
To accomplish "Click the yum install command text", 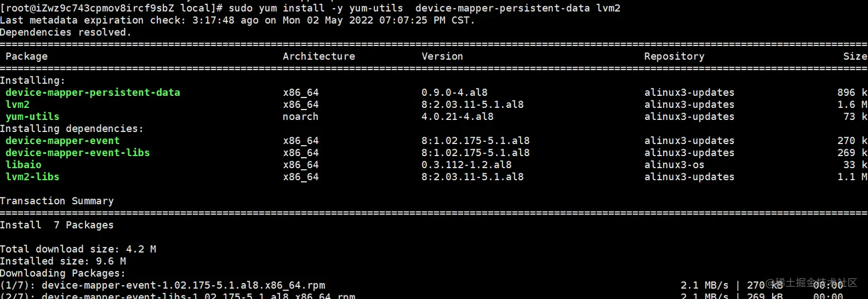I will (424, 8).
